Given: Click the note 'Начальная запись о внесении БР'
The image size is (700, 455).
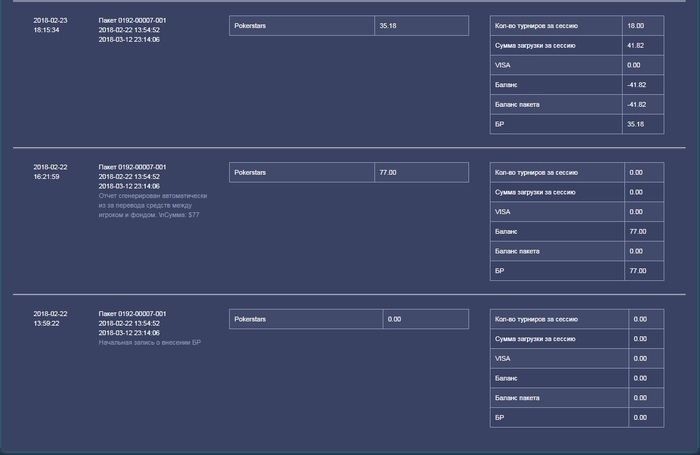Looking at the screenshot, I should click(150, 342).
